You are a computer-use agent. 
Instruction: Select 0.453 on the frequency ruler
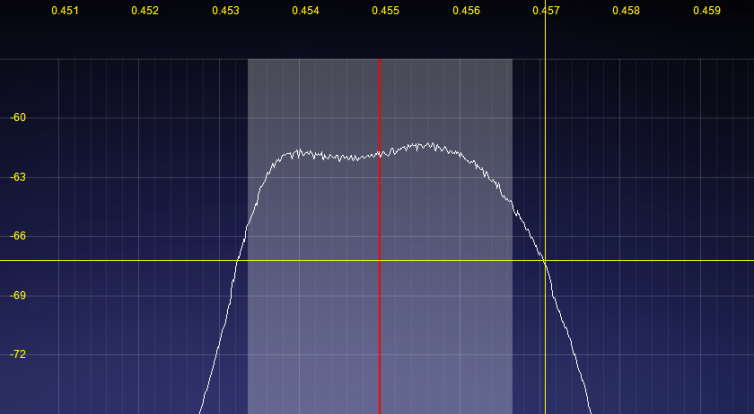[225, 11]
